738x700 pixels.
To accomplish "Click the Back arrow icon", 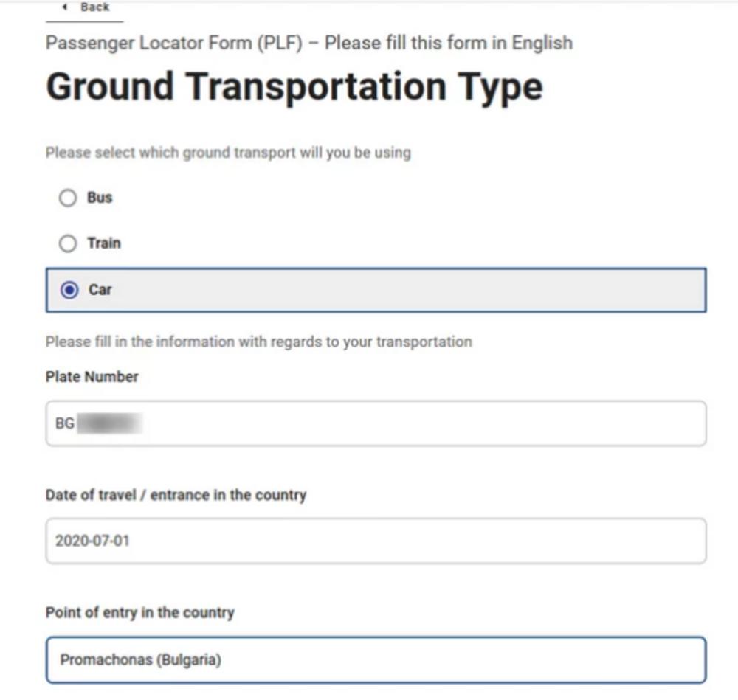I will point(66,7).
